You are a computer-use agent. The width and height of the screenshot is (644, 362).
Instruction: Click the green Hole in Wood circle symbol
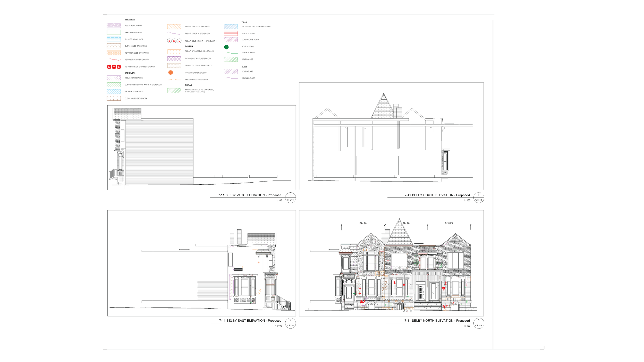point(226,47)
